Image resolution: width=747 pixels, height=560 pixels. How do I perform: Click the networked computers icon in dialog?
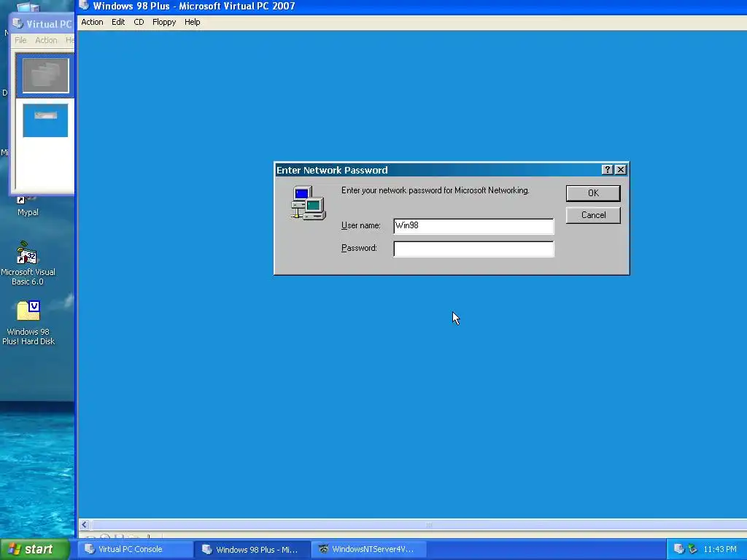coord(309,203)
